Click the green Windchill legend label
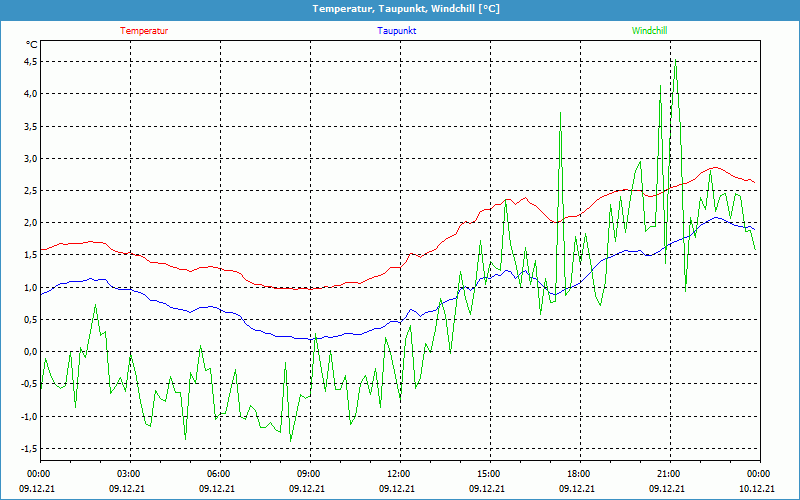The width and height of the screenshot is (800, 500). [649, 31]
